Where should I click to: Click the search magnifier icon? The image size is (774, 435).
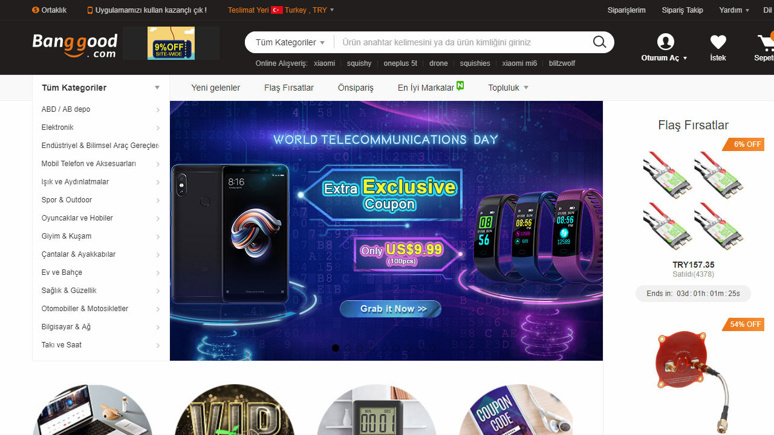tap(599, 42)
